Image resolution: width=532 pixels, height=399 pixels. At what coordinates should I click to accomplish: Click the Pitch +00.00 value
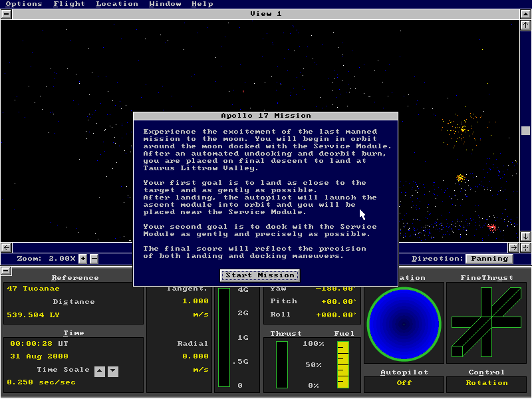(x=338, y=302)
